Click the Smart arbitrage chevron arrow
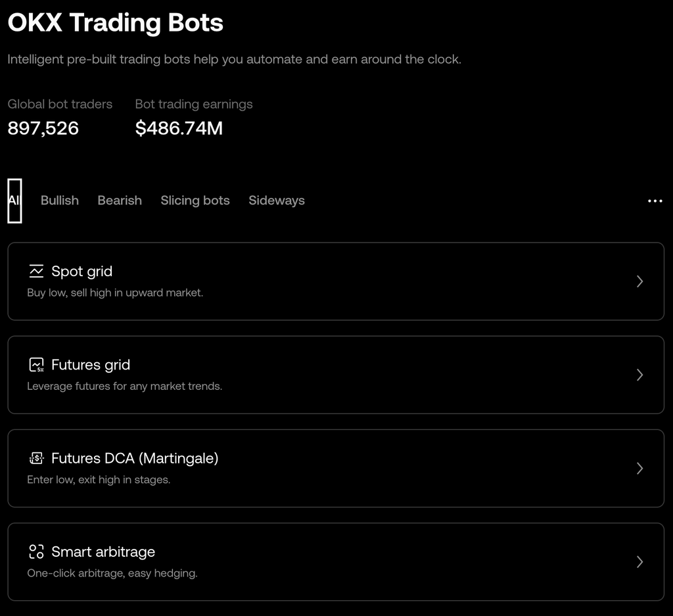 coord(639,561)
